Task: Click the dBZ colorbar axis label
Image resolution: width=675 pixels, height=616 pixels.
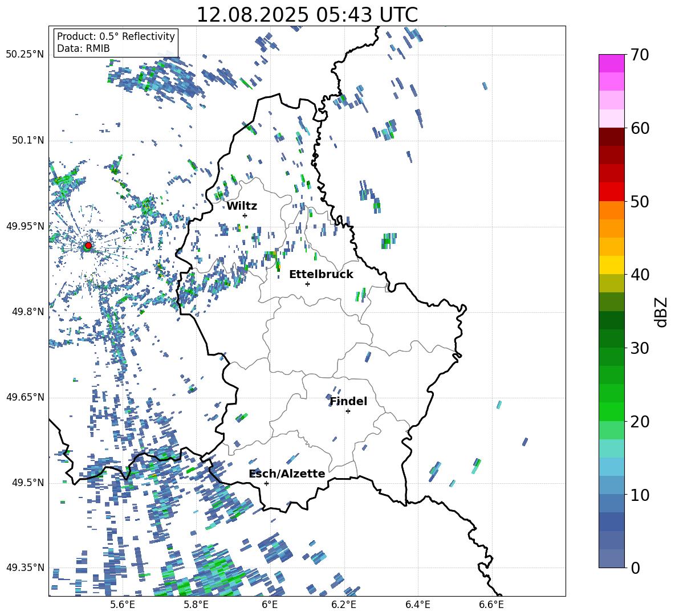Action: pos(662,312)
